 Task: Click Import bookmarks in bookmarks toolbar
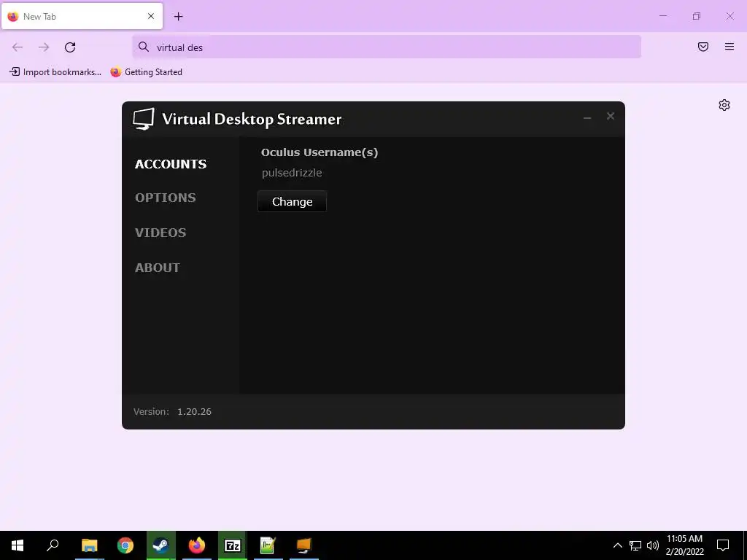click(x=55, y=72)
